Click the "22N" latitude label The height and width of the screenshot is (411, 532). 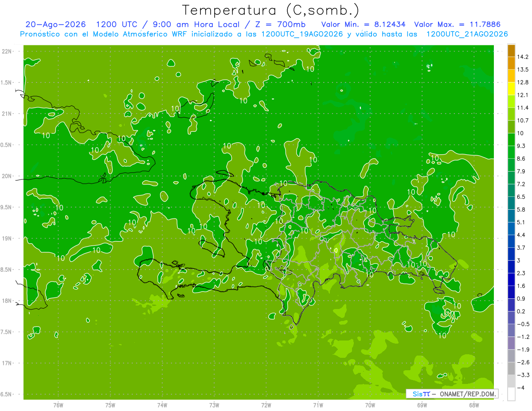click(8, 51)
